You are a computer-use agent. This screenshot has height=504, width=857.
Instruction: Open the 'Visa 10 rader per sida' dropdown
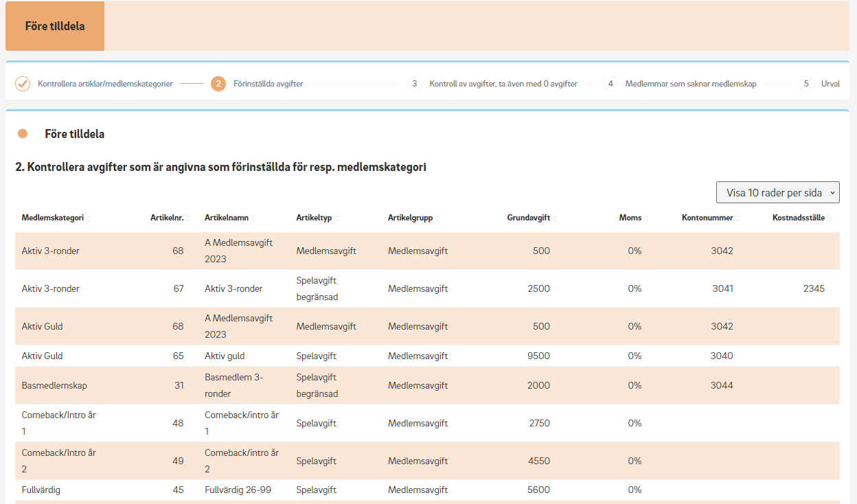(x=778, y=193)
